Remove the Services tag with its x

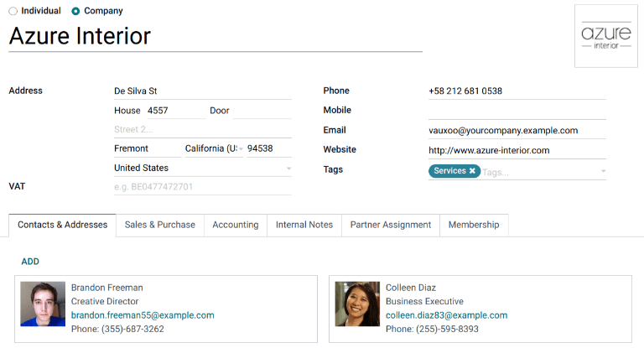[472, 170]
